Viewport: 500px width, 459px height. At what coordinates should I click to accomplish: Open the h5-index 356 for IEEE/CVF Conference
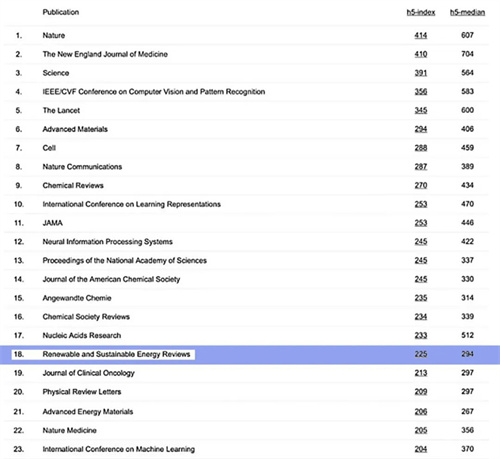421,91
